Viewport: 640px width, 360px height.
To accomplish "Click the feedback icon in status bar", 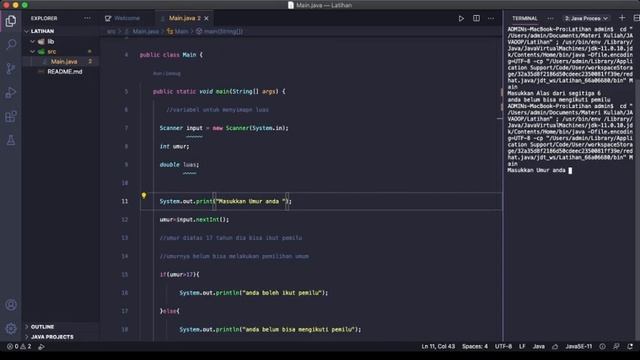I will click(616, 347).
